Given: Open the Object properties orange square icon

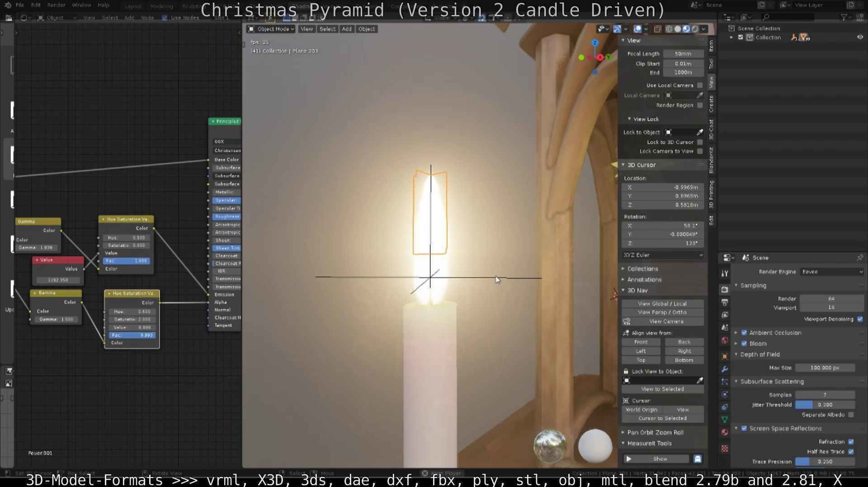Looking at the screenshot, I should point(725,356).
